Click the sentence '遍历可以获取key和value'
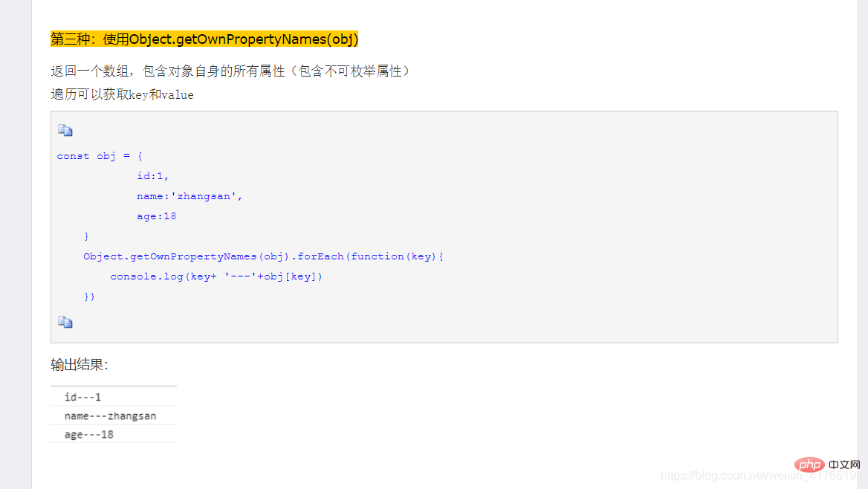 123,94
